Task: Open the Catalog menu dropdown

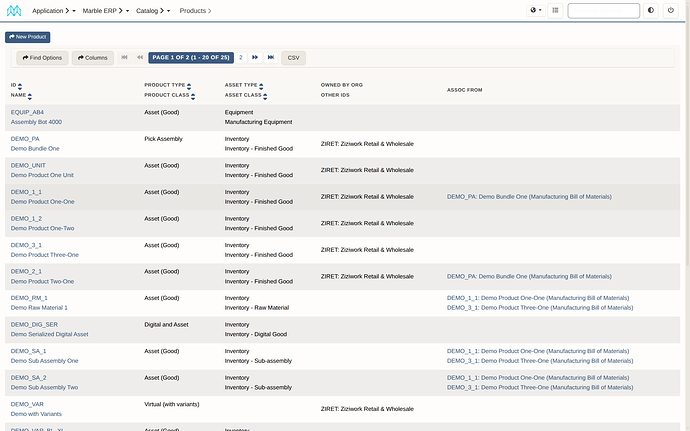Action: click(x=153, y=11)
